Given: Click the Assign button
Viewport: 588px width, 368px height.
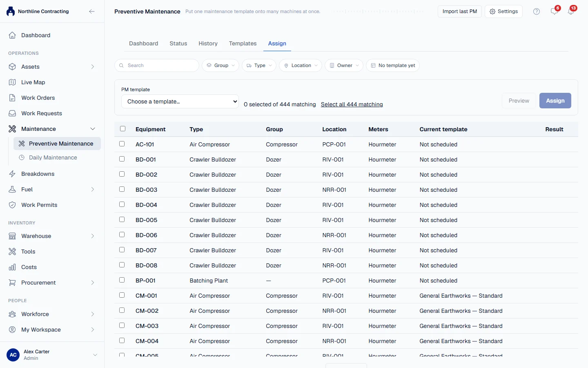Looking at the screenshot, I should [x=555, y=101].
